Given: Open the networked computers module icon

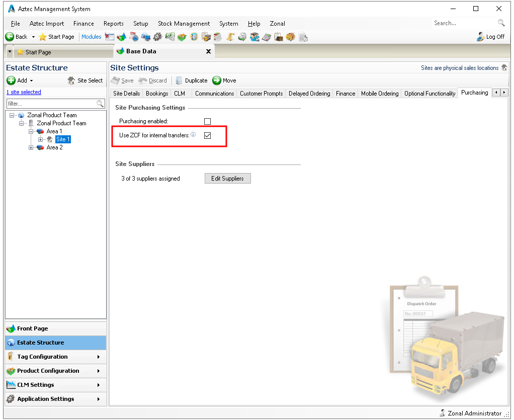Looking at the screenshot, I should coord(145,37).
